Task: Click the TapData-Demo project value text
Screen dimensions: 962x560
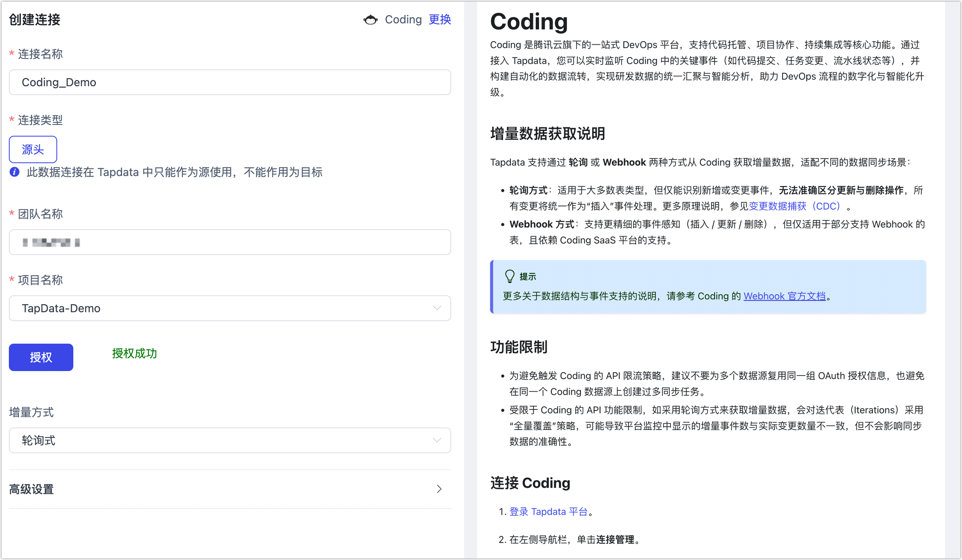Action: [x=60, y=308]
